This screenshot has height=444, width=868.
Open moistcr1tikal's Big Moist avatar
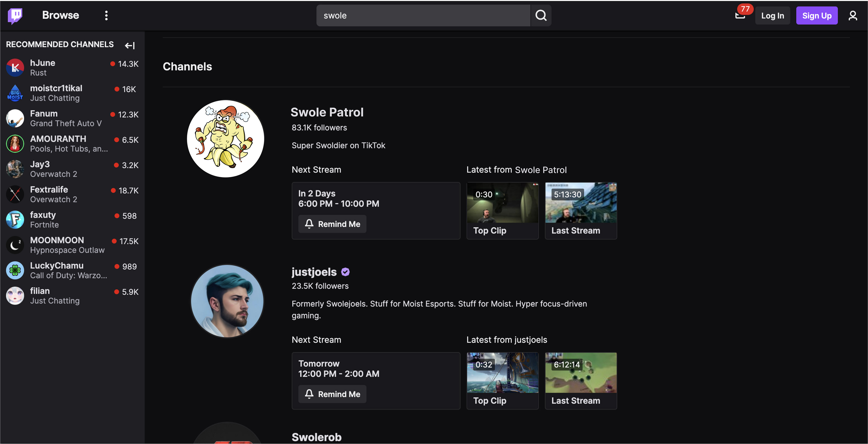click(15, 93)
